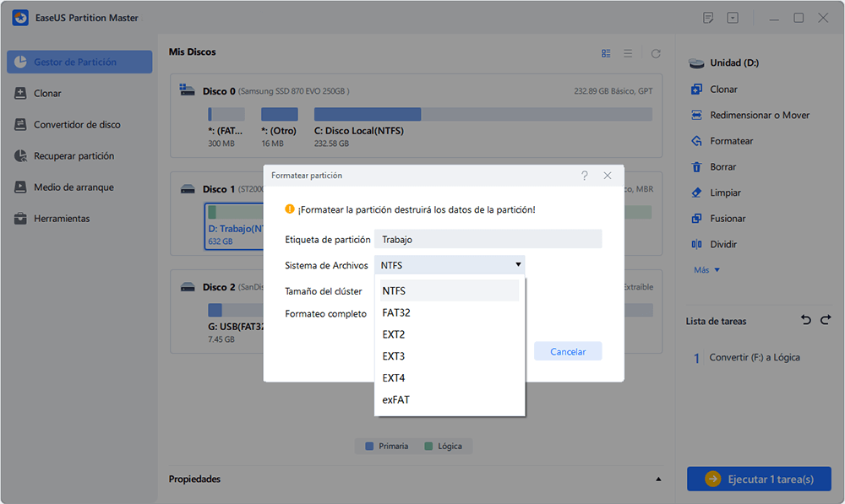Select D: Trabajo partition on Disco 1
This screenshot has width=845, height=504.
(234, 225)
